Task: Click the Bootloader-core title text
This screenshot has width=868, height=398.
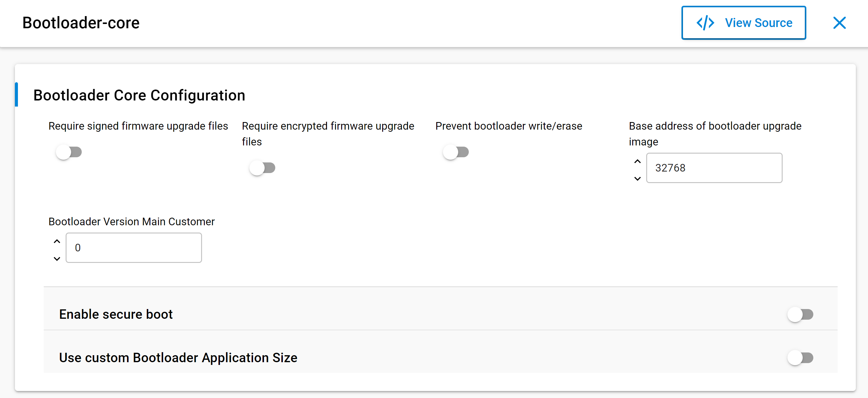Action: pos(81,23)
